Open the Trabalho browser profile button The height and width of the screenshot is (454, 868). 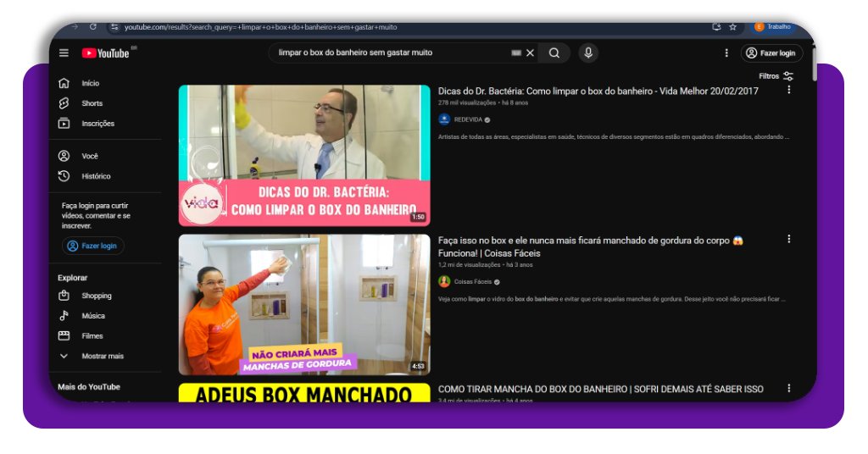(773, 26)
